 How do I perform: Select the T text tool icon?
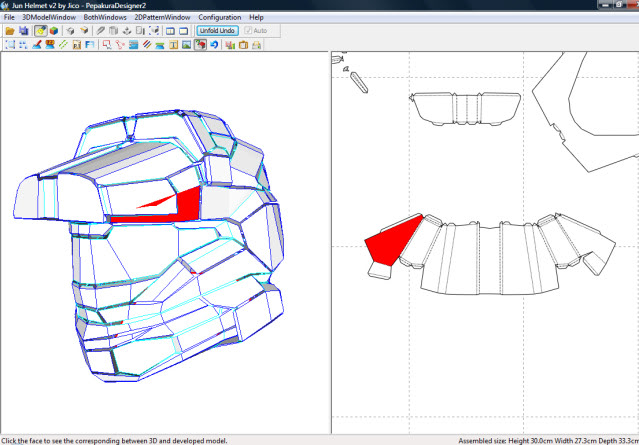(174, 44)
